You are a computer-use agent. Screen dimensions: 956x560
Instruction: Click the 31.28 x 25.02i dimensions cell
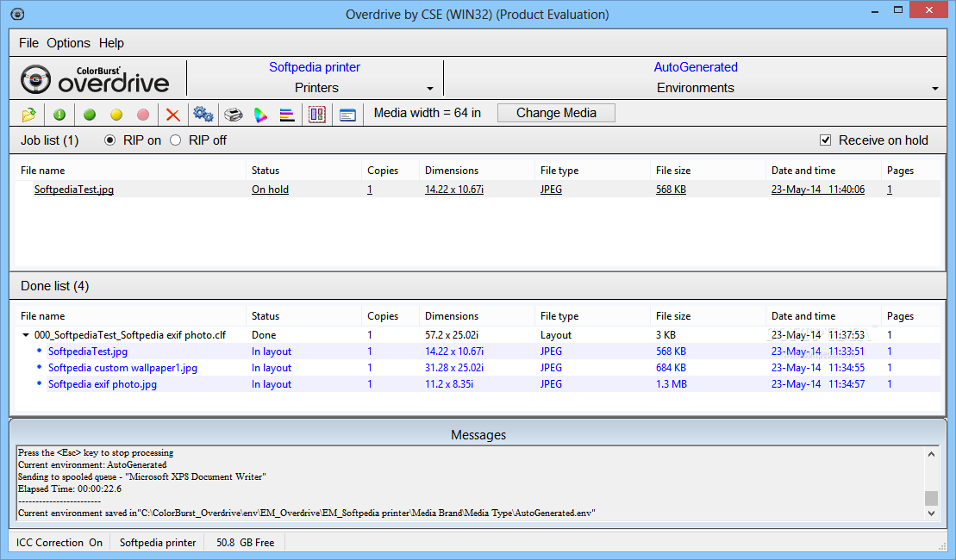[454, 367]
